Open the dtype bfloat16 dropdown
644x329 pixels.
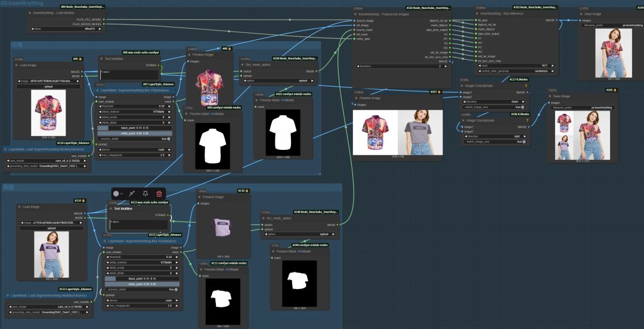tap(67, 28)
